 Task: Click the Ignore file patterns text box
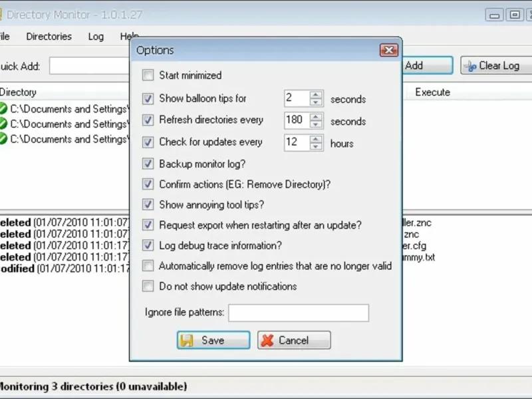tap(299, 313)
